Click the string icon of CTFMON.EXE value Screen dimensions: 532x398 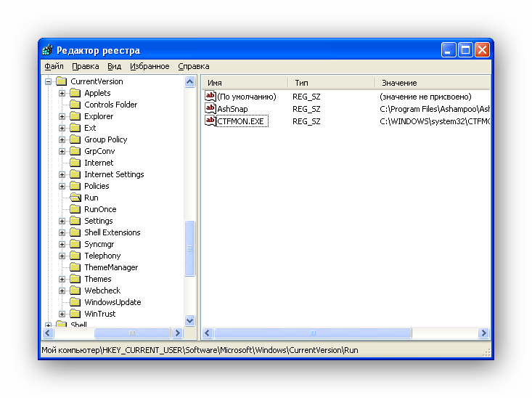pyautogui.click(x=210, y=121)
